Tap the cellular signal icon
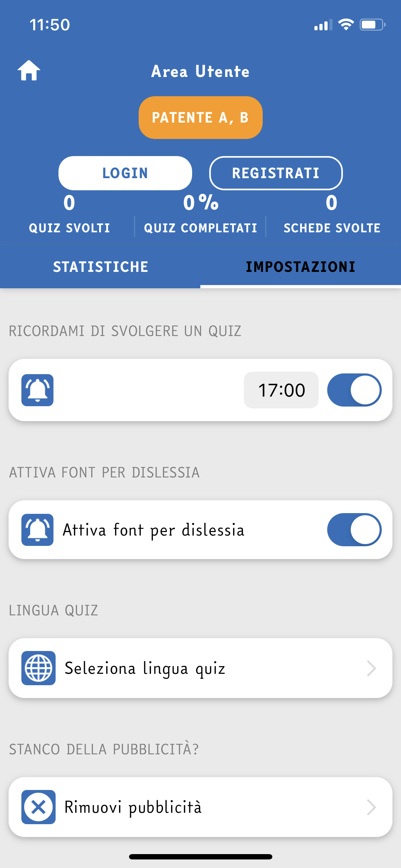The image size is (401, 868). (x=323, y=25)
